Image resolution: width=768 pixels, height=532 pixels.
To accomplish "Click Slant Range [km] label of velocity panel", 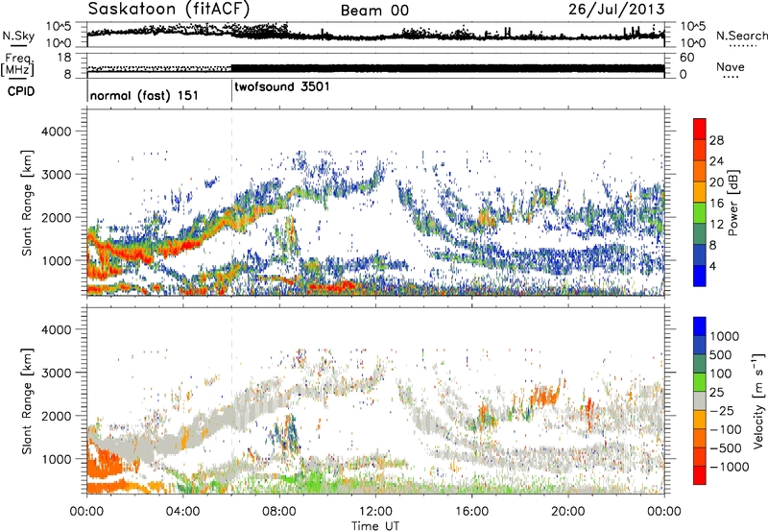I will pos(27,401).
